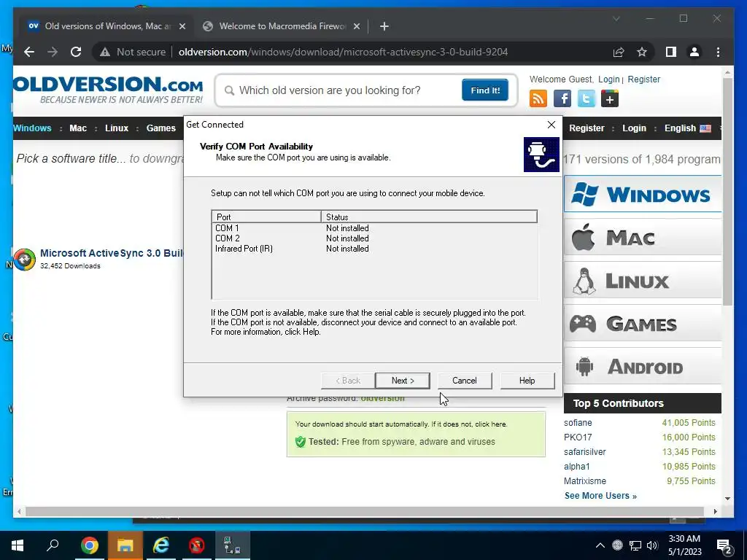Show hidden system tray icons
The image size is (747, 560).
point(600,545)
